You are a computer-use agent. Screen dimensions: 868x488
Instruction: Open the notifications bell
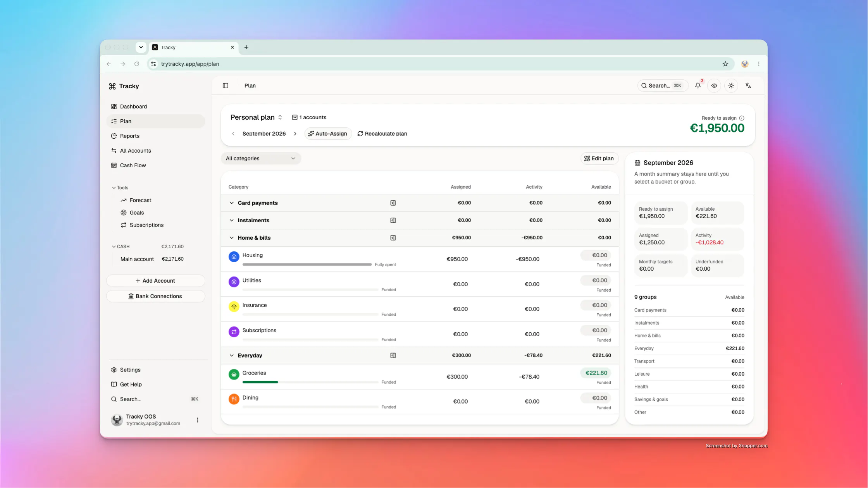697,86
